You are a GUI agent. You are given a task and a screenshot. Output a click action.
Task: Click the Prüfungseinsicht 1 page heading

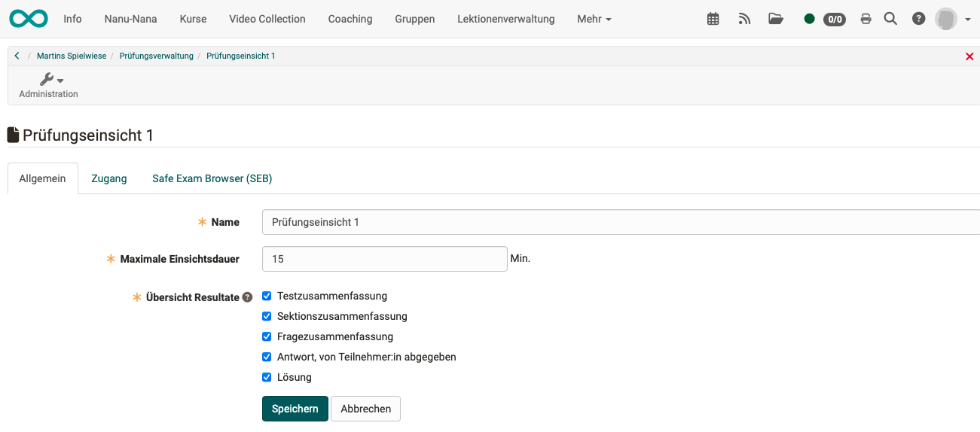88,135
